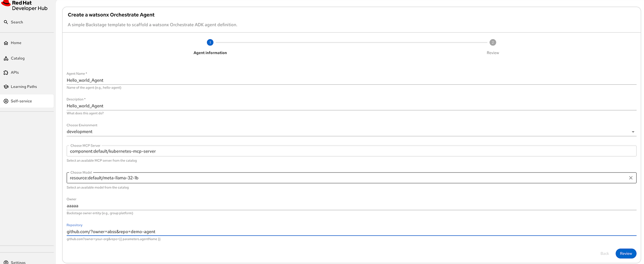This screenshot has width=644, height=264.
Task: Click the template description text below heading
Action: 152,25
